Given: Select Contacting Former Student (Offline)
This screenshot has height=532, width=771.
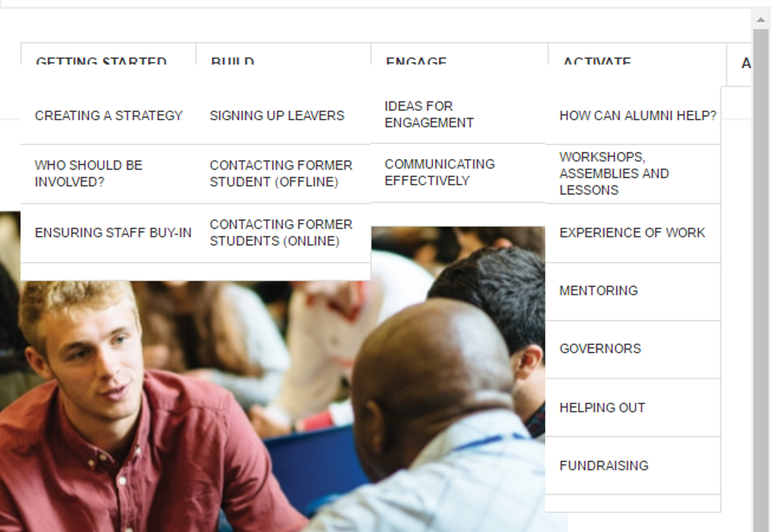Looking at the screenshot, I should (281, 173).
